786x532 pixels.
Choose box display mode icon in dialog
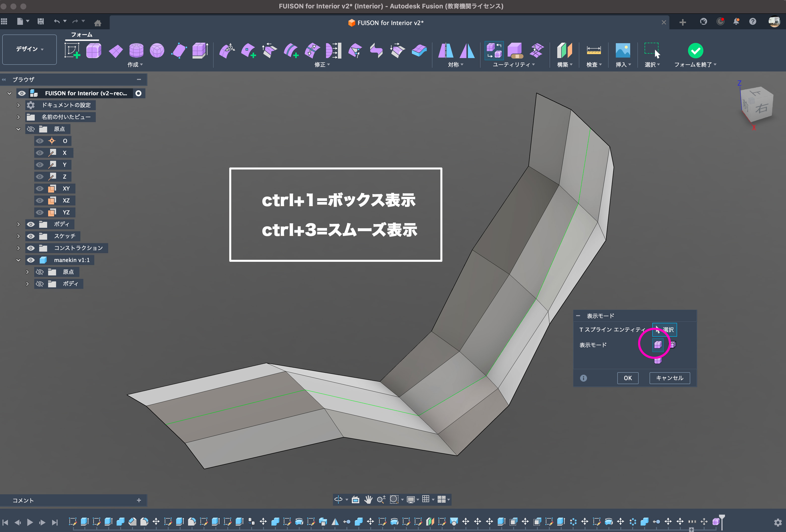(x=657, y=345)
